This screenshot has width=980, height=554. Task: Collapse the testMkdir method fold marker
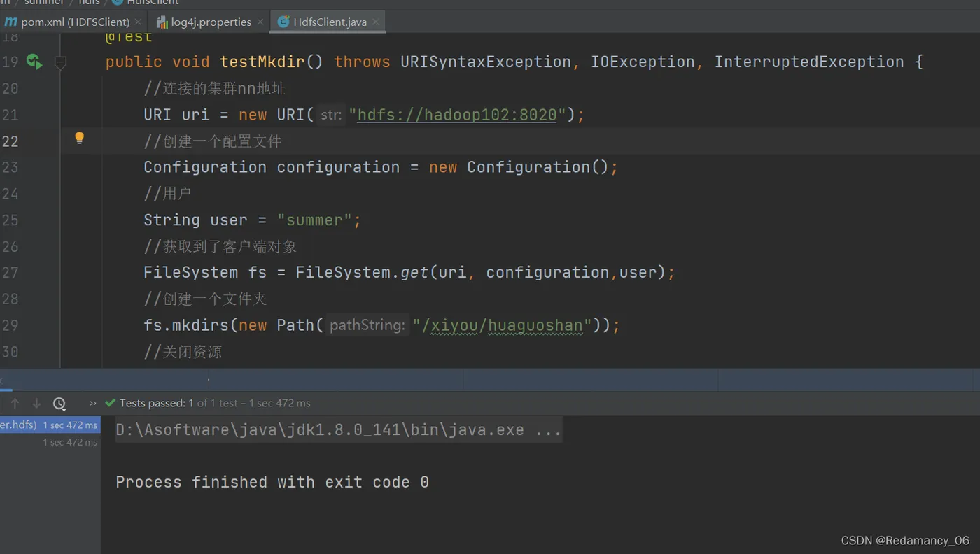tap(61, 63)
